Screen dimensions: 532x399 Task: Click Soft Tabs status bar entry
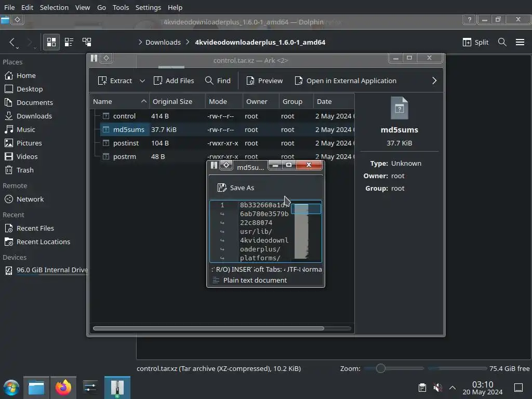268,270
